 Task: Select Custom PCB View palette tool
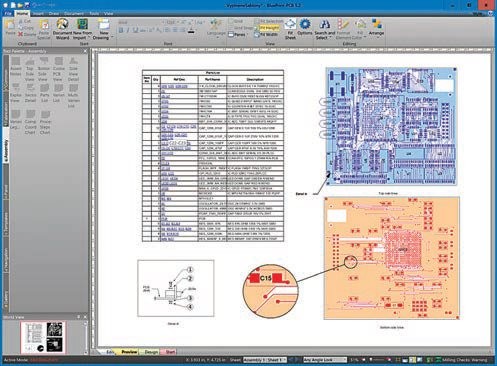tap(58, 69)
